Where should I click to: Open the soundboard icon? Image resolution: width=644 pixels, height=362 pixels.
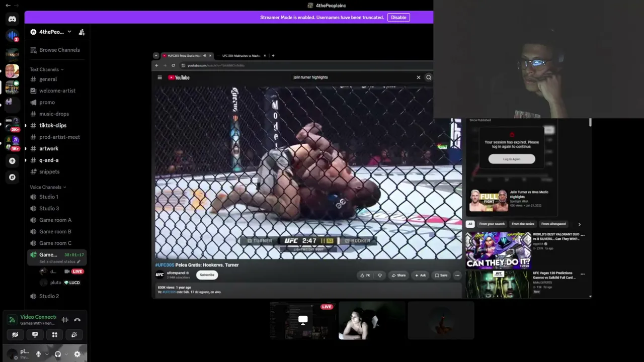pyautogui.click(x=74, y=334)
